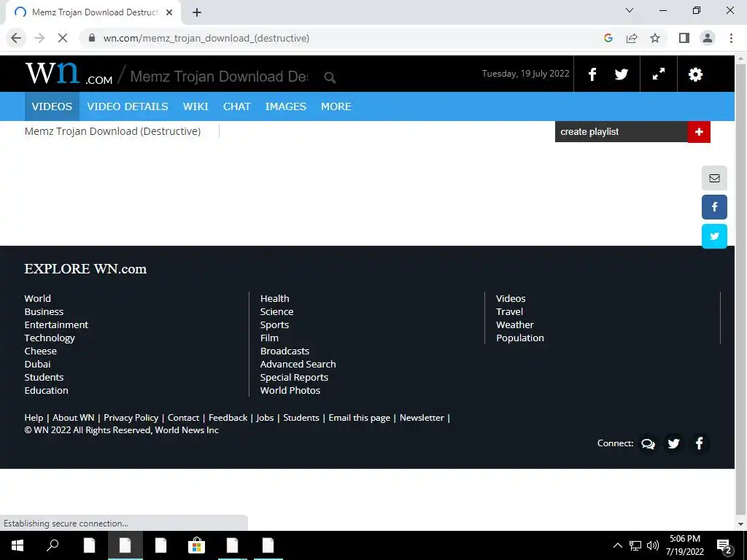Switch to the IMAGES tab

(286, 106)
